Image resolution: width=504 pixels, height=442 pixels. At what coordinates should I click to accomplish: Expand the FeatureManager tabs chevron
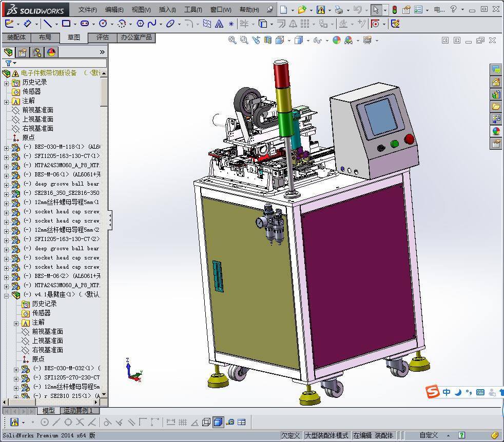(x=102, y=52)
